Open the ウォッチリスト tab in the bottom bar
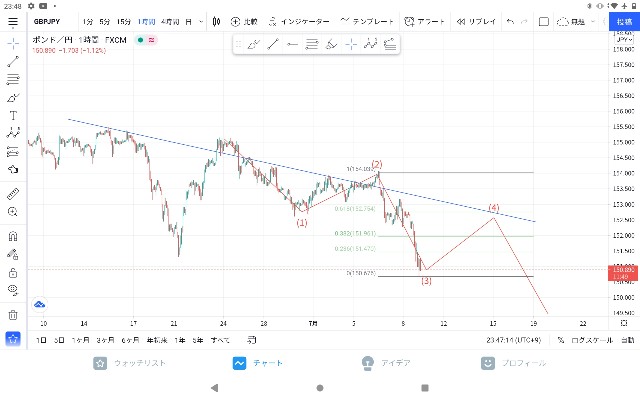 pyautogui.click(x=130, y=363)
